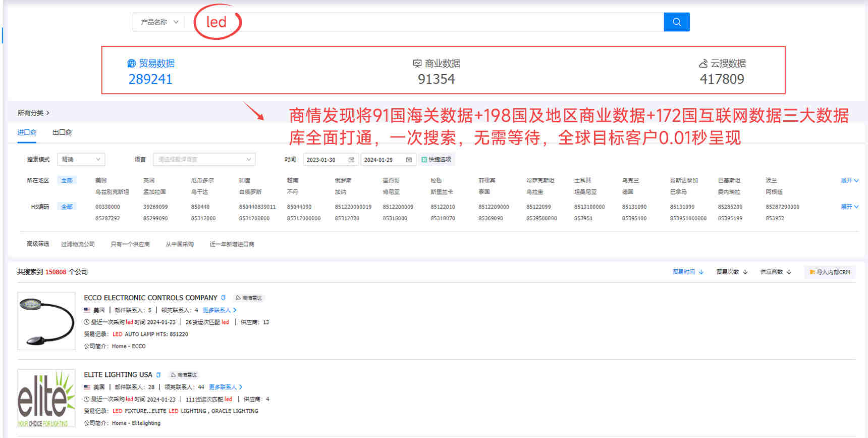Viewport: 868px width, 438px height.
Task: Click the 417809 cloud search count
Action: [722, 79]
